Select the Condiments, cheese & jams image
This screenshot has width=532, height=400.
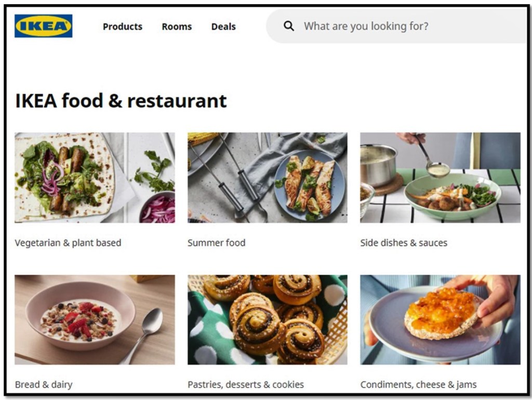pyautogui.click(x=440, y=319)
